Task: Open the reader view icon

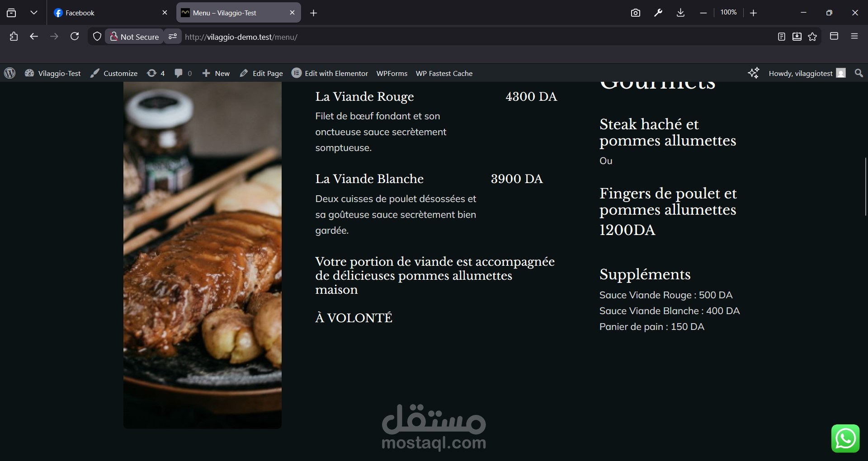Action: tap(781, 37)
